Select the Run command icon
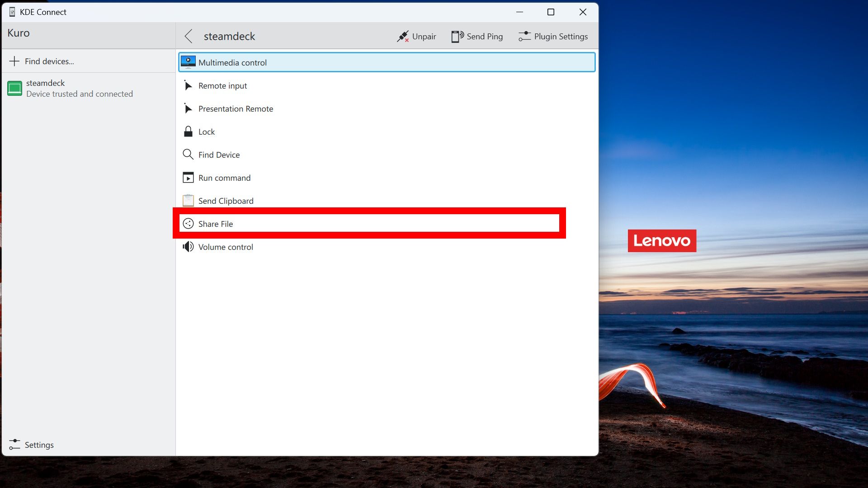 tap(189, 177)
